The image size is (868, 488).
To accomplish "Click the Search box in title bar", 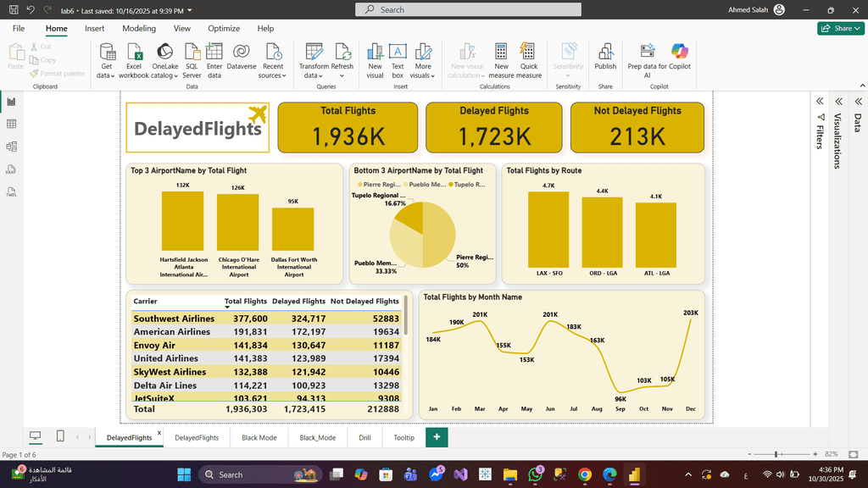I will point(469,9).
